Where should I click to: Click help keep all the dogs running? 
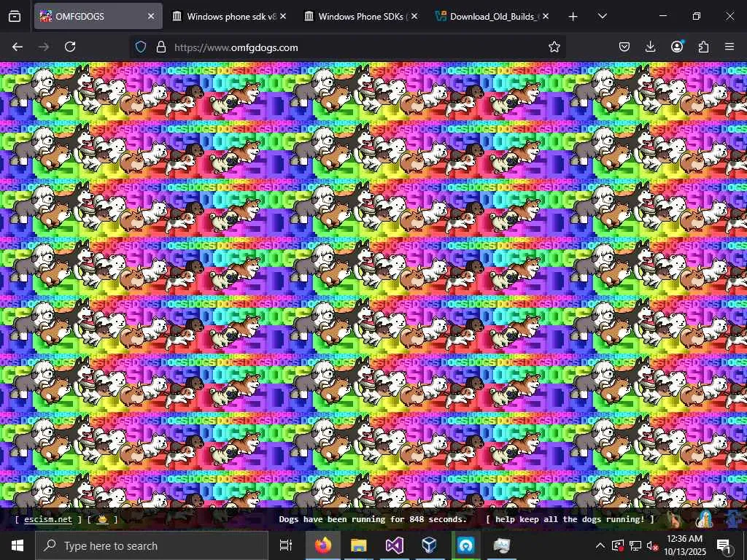click(x=570, y=519)
